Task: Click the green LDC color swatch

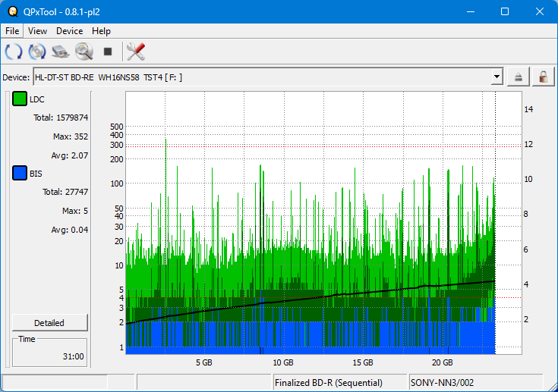Action: 20,99
